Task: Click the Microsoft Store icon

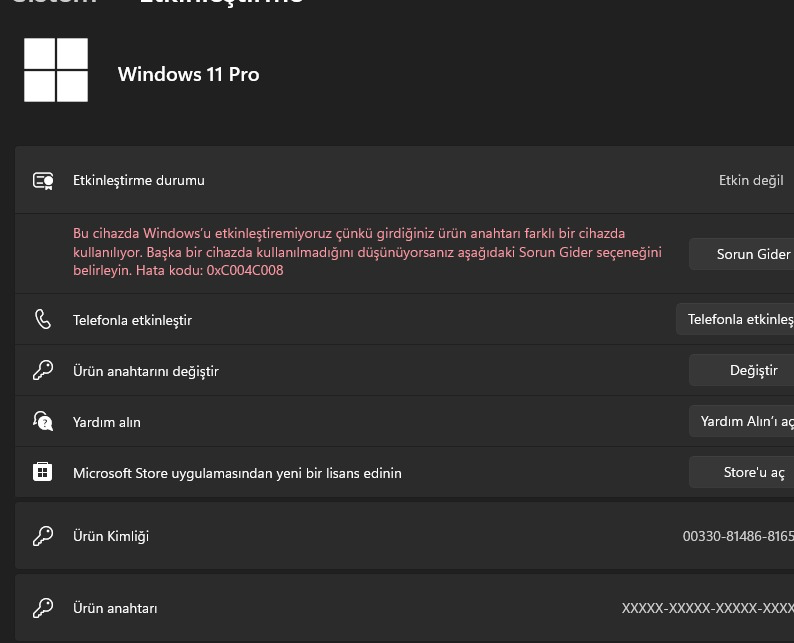Action: coord(43,472)
